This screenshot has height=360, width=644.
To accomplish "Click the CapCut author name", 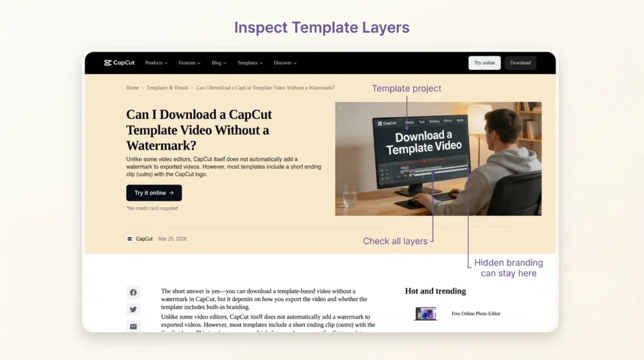I will (x=144, y=239).
